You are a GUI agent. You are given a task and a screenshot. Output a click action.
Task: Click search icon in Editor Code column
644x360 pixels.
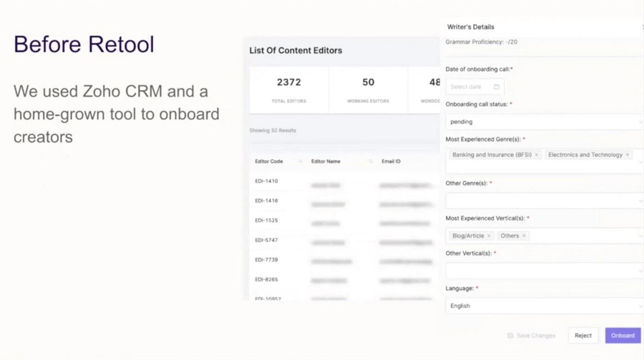(301, 161)
